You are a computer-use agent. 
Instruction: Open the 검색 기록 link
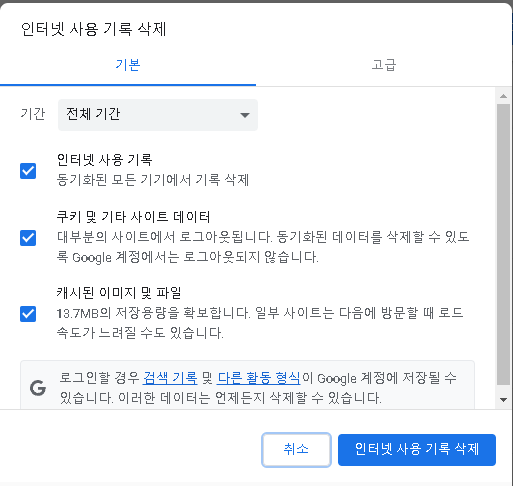pyautogui.click(x=170, y=378)
